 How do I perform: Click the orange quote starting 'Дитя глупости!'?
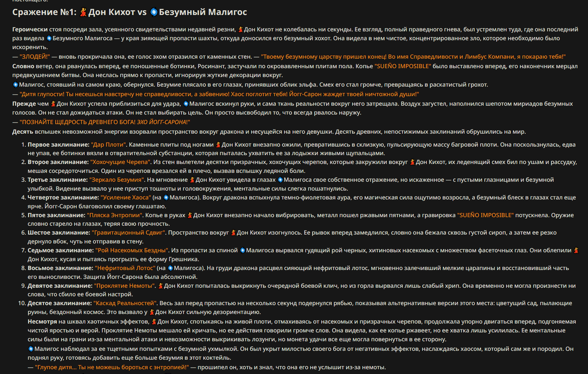click(x=219, y=94)
